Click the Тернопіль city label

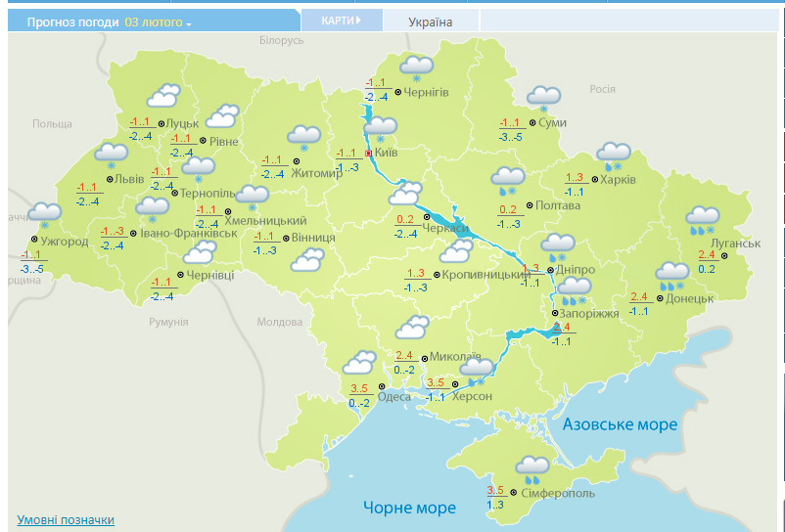point(208,194)
